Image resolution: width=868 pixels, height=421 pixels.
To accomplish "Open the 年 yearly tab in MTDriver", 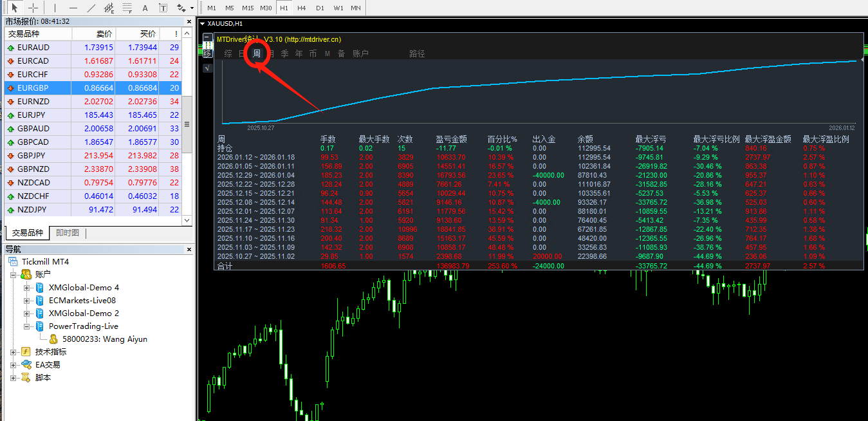I will [x=299, y=53].
